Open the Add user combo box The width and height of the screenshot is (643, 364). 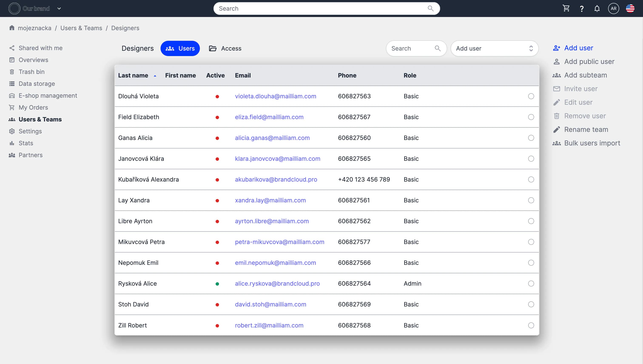click(494, 48)
